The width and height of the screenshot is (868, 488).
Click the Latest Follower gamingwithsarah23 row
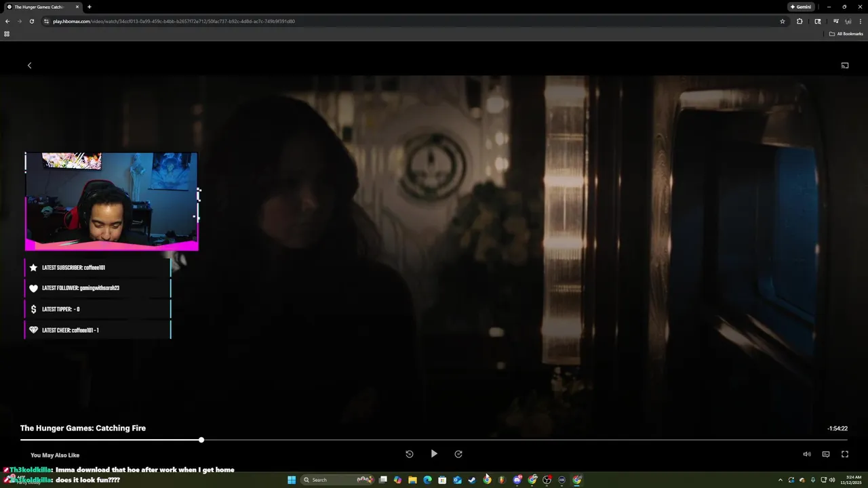(98, 288)
